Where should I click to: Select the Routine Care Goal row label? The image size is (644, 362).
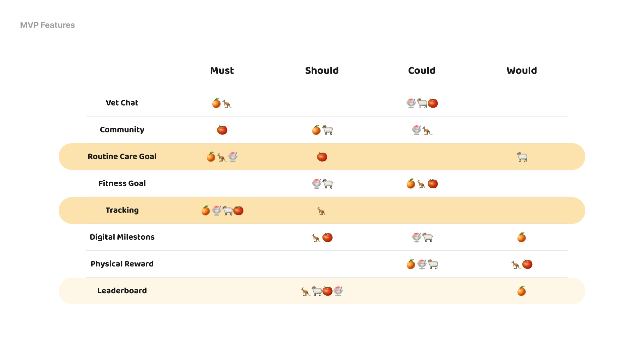pos(122,157)
